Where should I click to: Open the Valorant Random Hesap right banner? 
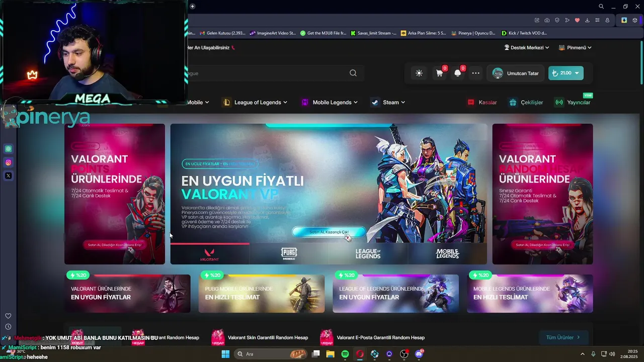(542, 194)
